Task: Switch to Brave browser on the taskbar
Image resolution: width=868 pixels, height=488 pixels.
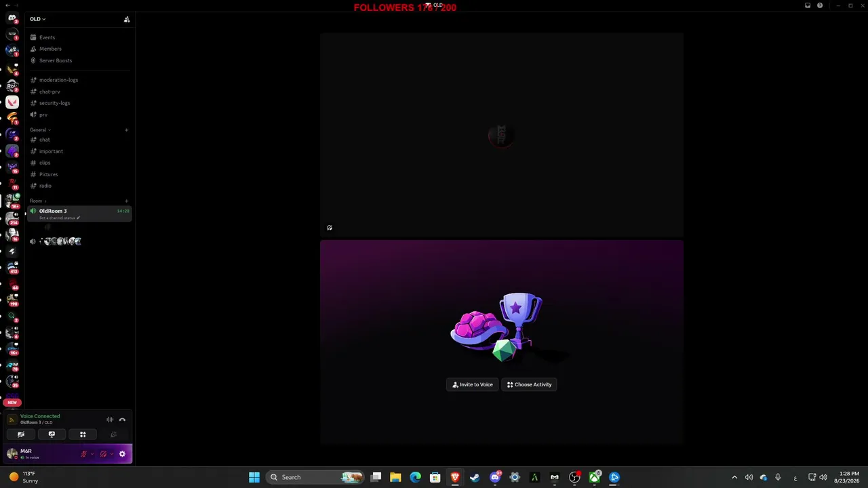Action: point(455,477)
